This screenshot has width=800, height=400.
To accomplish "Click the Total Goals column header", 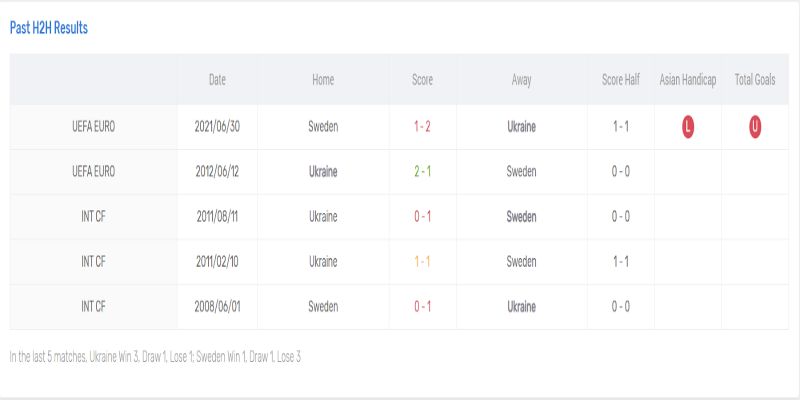I will pyautogui.click(x=755, y=80).
